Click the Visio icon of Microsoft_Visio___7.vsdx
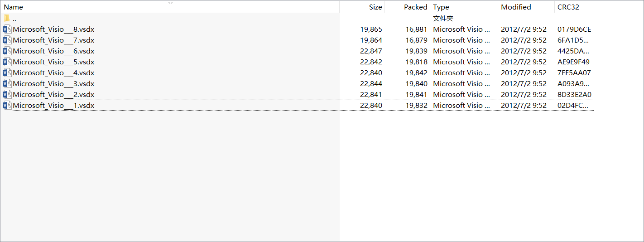This screenshot has width=644, height=242. 7,40
